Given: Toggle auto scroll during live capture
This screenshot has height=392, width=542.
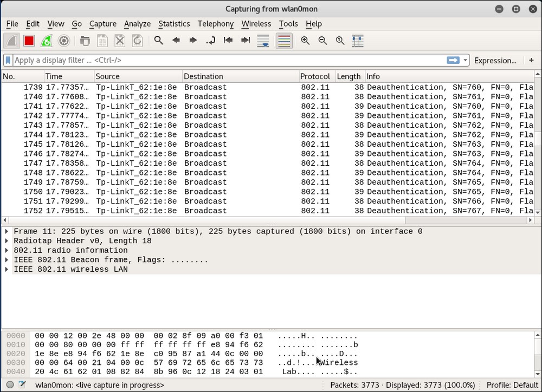Looking at the screenshot, I should (263, 41).
